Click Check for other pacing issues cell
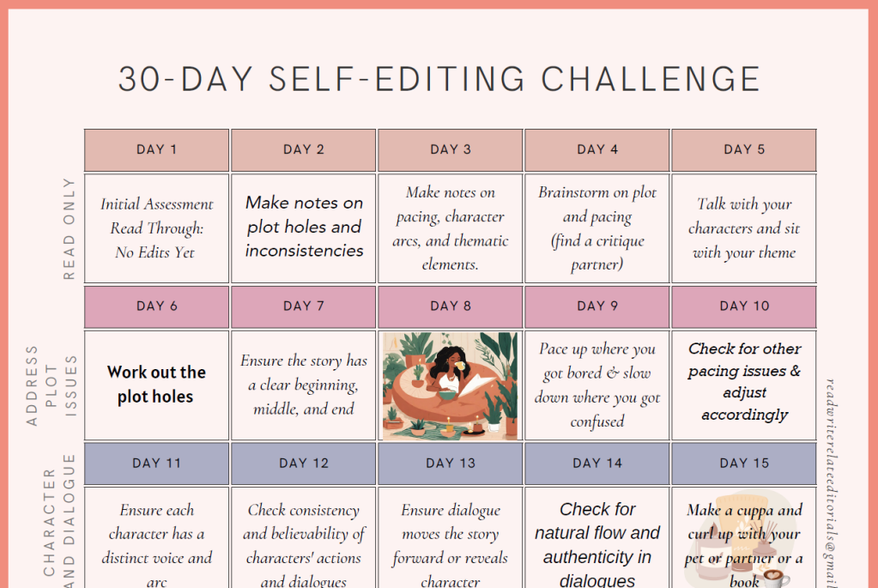 pyautogui.click(x=744, y=385)
